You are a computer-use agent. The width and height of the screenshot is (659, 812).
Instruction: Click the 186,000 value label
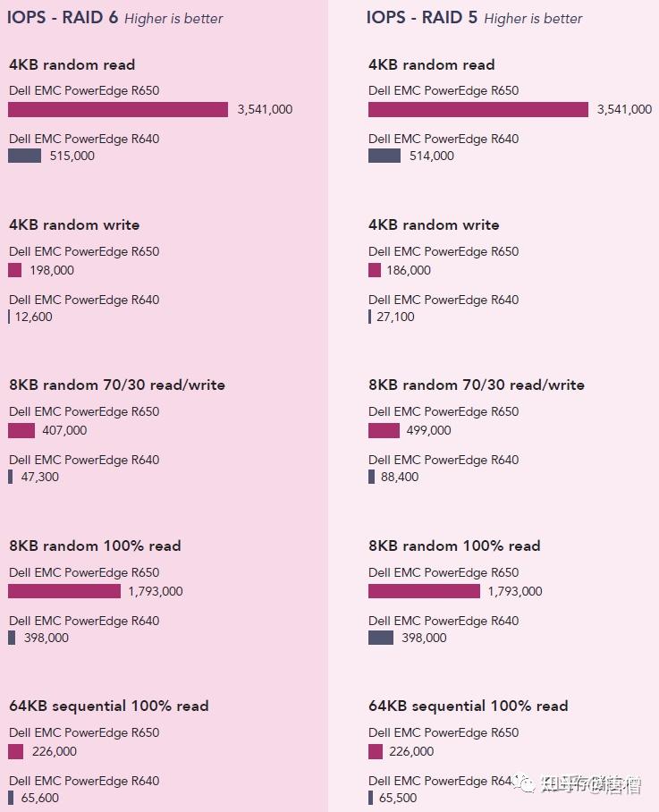pyautogui.click(x=409, y=270)
